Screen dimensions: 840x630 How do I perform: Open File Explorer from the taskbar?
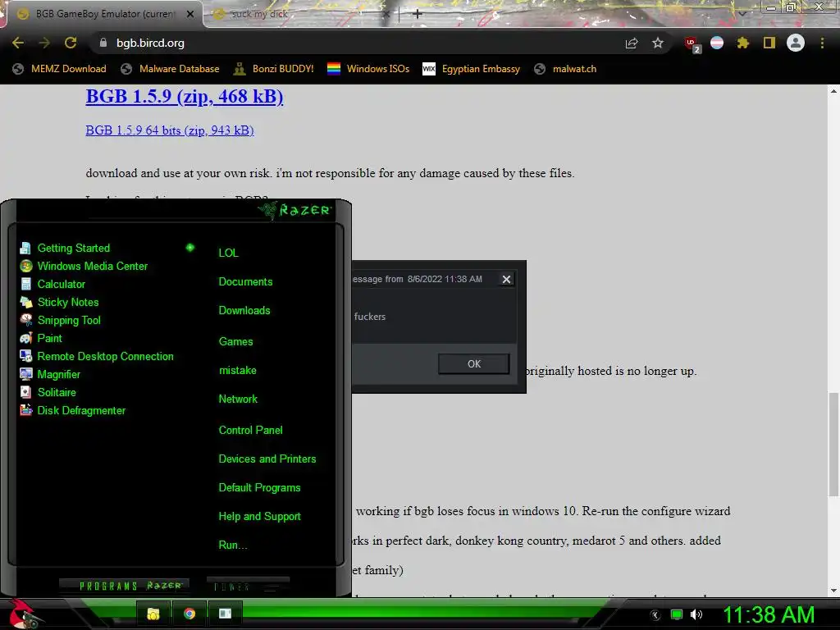click(x=153, y=614)
